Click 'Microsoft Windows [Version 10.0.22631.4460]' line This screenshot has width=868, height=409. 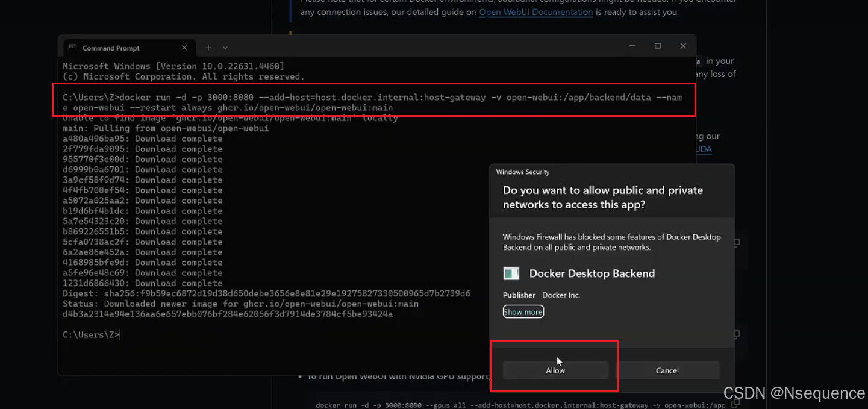click(173, 66)
